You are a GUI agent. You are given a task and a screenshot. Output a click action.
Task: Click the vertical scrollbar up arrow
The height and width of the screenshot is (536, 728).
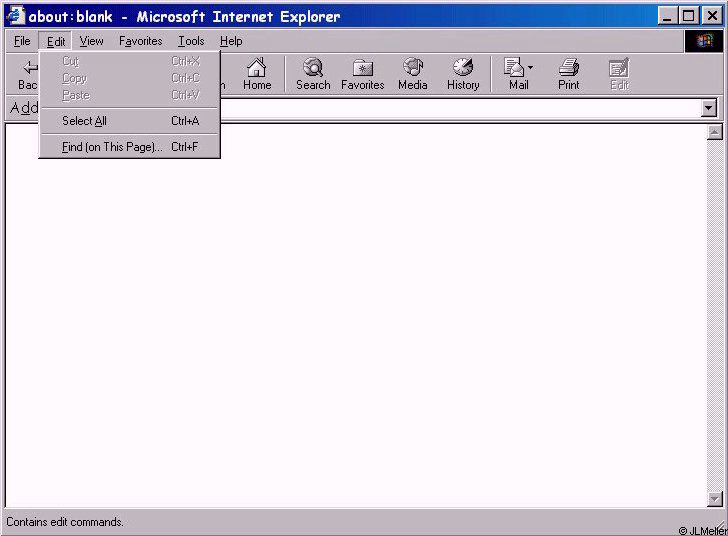tap(715, 132)
